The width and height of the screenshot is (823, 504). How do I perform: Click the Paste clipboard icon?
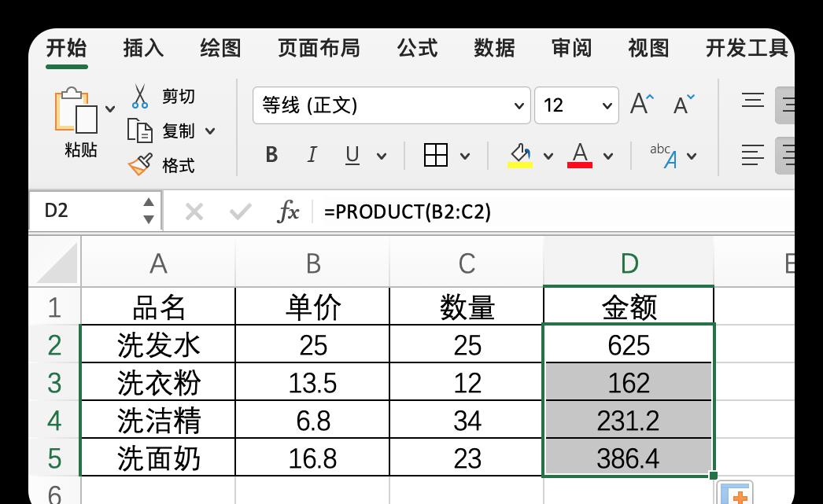coord(76,110)
